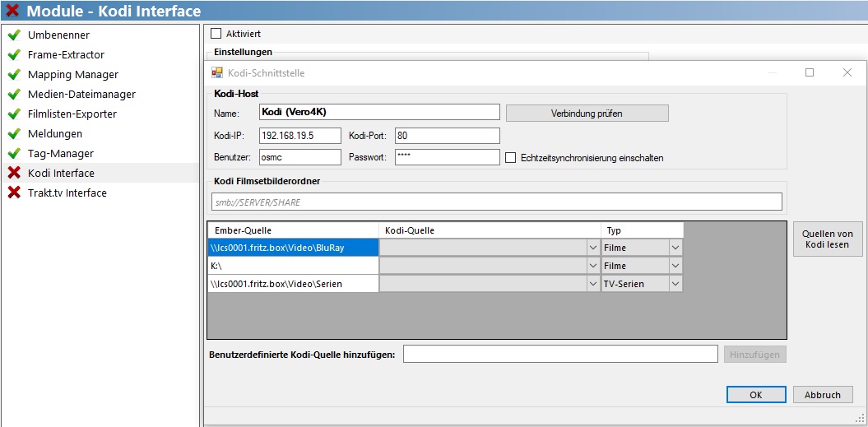868x427 pixels.
Task: Click green checkmark icon next to Meldungen
Action: [x=14, y=133]
